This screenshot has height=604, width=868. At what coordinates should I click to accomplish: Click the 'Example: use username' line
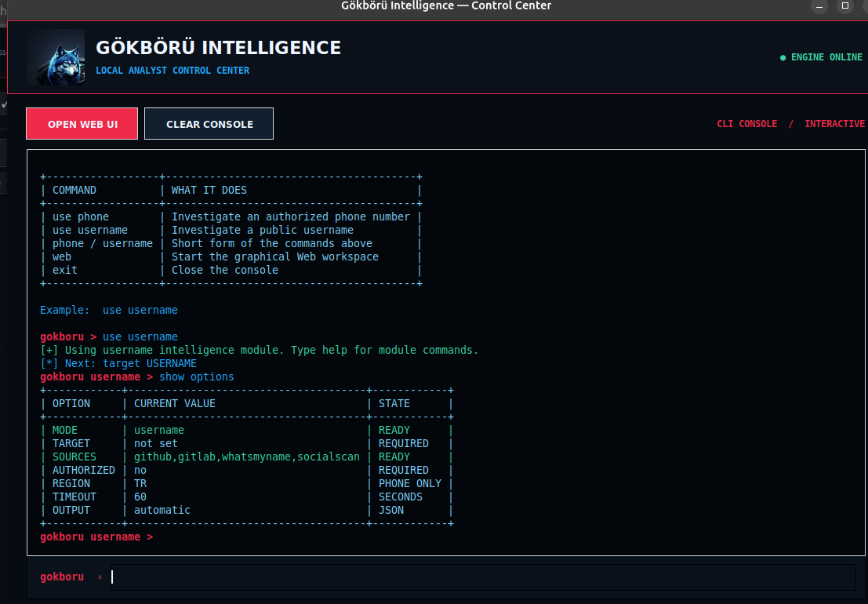pos(109,310)
